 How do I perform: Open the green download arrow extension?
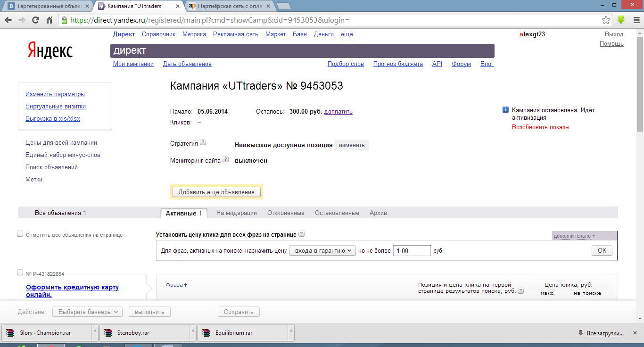621,20
